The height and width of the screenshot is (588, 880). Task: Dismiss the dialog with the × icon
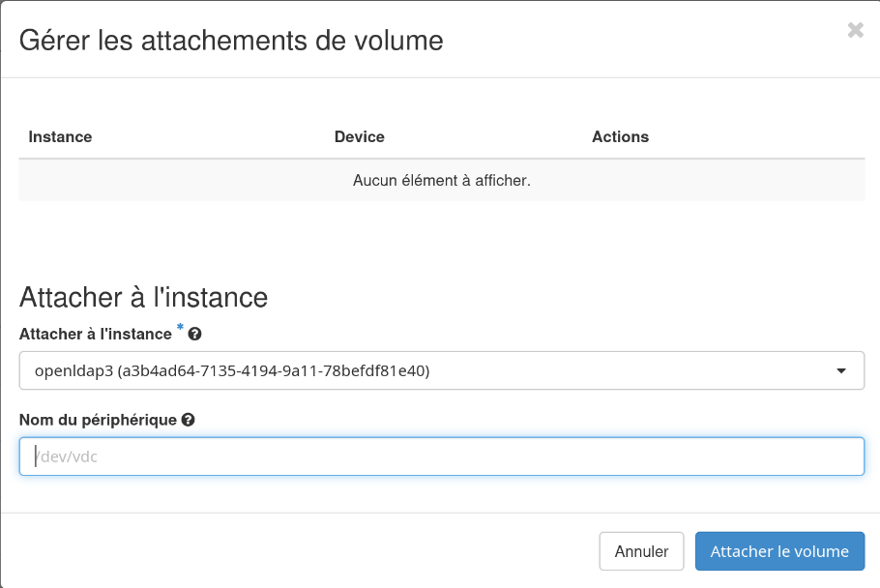pos(855,30)
